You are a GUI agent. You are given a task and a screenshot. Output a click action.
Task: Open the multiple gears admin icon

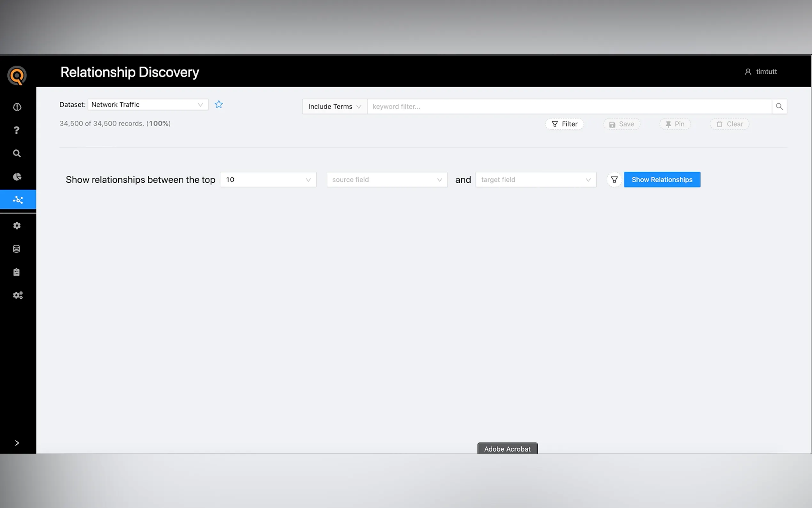pyautogui.click(x=18, y=295)
